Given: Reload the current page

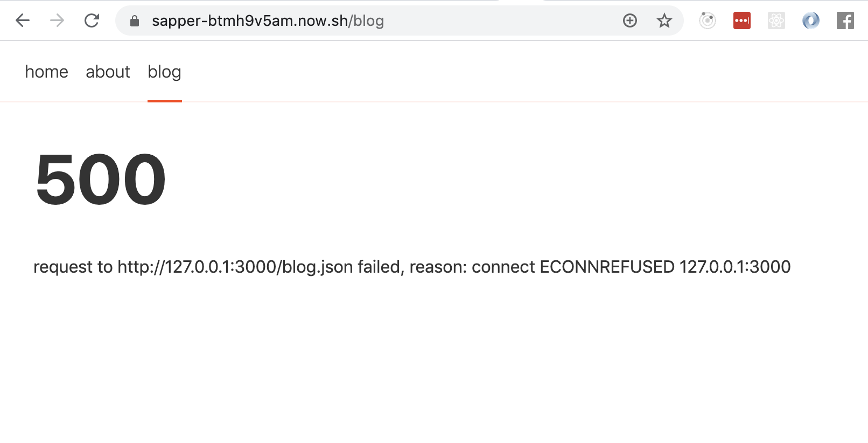Looking at the screenshot, I should tap(91, 20).
